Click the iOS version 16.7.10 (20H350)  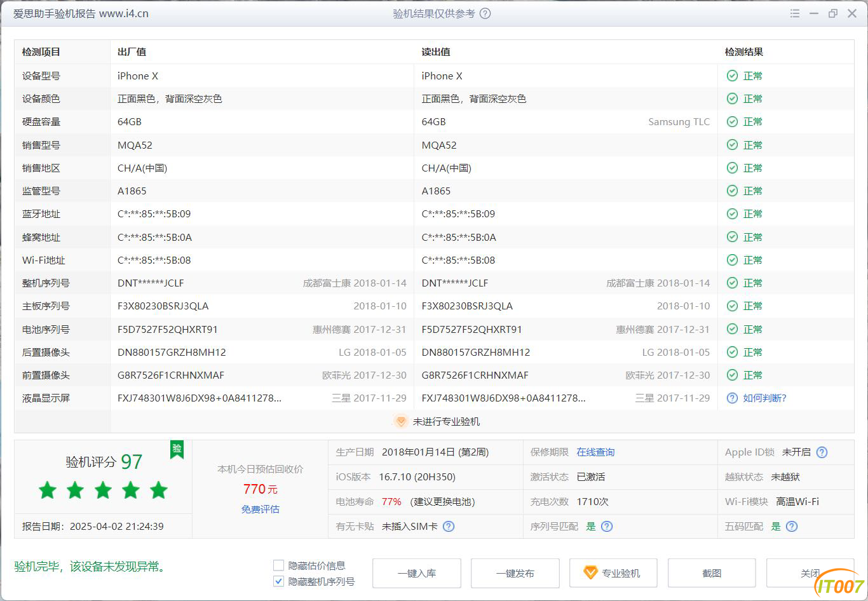417,477
